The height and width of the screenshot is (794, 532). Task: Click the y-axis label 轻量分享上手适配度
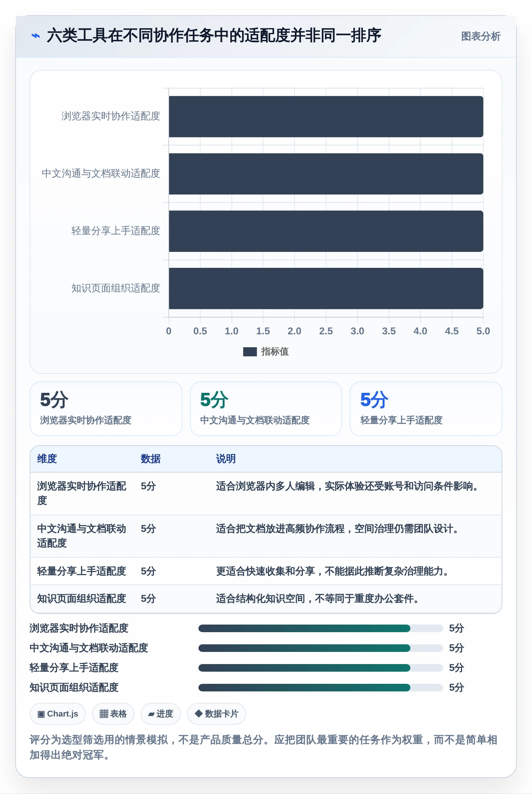click(116, 231)
